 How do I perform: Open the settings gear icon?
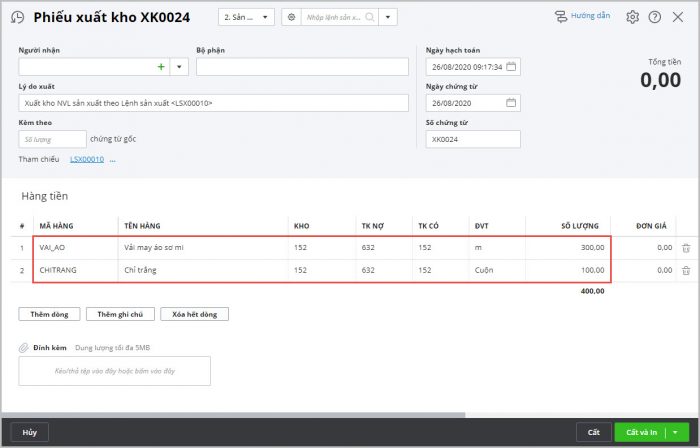coord(632,17)
